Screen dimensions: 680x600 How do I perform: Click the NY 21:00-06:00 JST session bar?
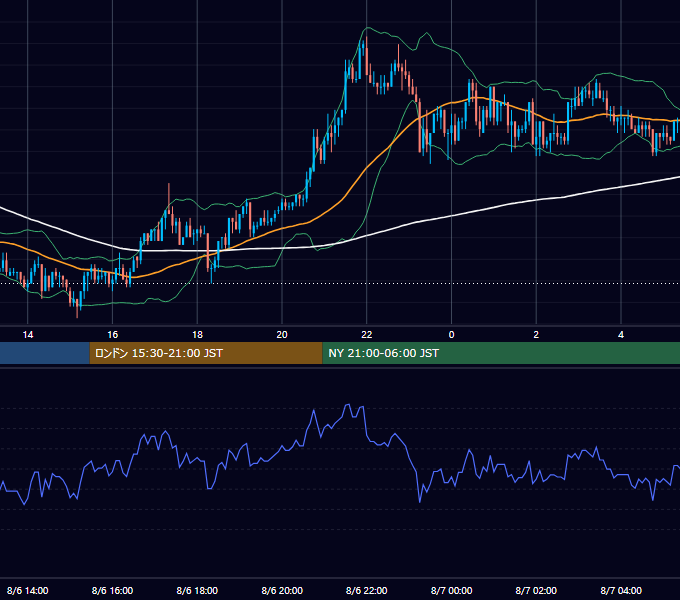pyautogui.click(x=501, y=353)
